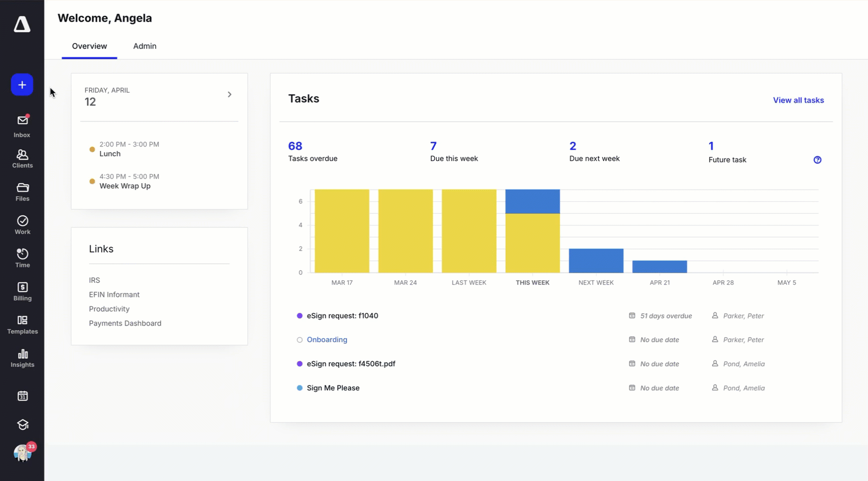The width and height of the screenshot is (868, 481).
Task: Open the Calendar icon in the sidebar
Action: point(22,396)
